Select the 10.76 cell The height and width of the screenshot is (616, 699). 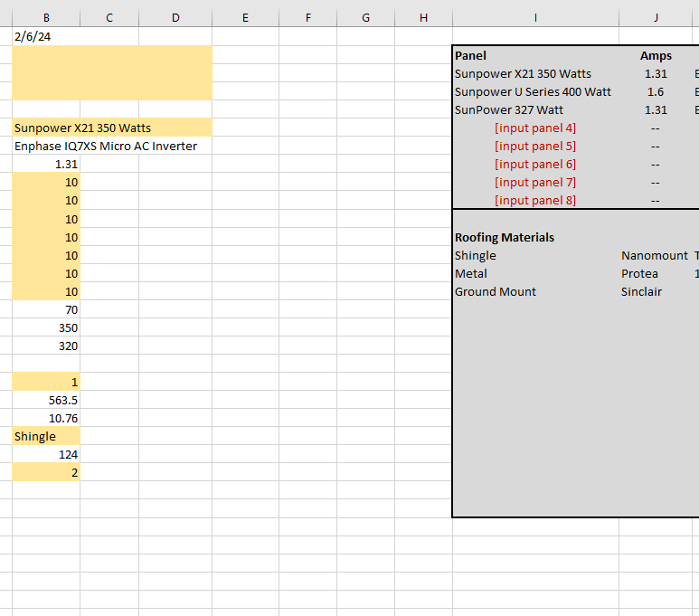click(x=46, y=419)
